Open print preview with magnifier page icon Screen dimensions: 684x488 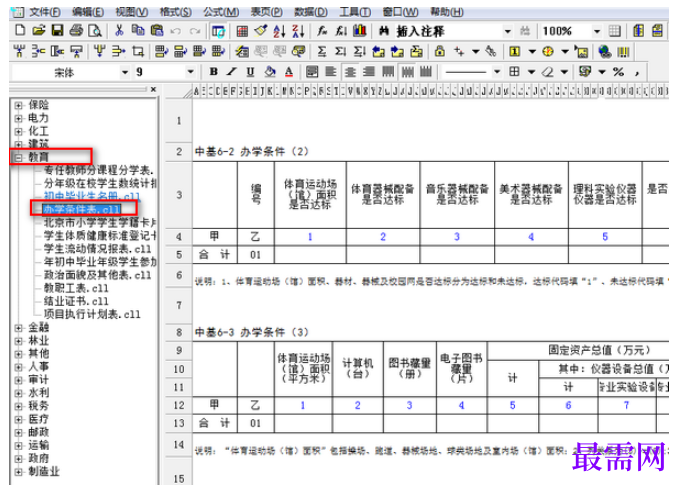pyautogui.click(x=95, y=31)
